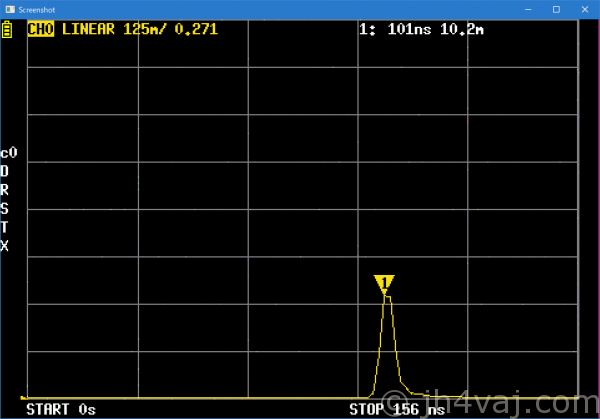
Task: Click the START 0s label
Action: point(61,409)
